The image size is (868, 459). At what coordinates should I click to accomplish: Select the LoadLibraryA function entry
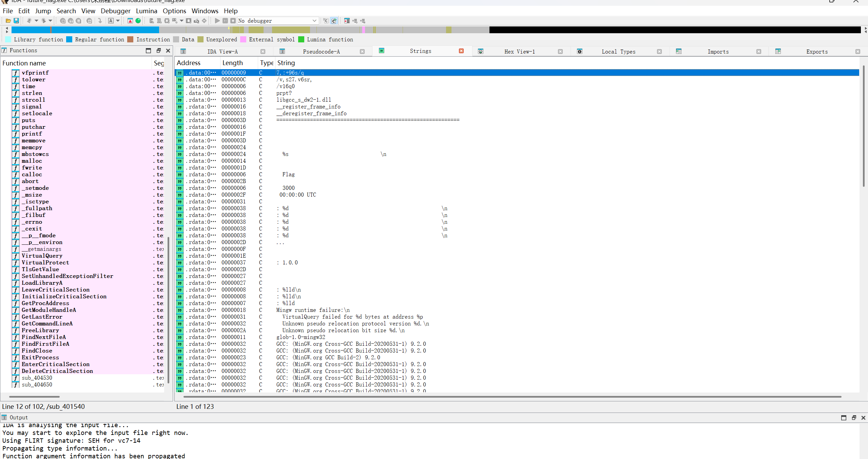[x=42, y=283]
